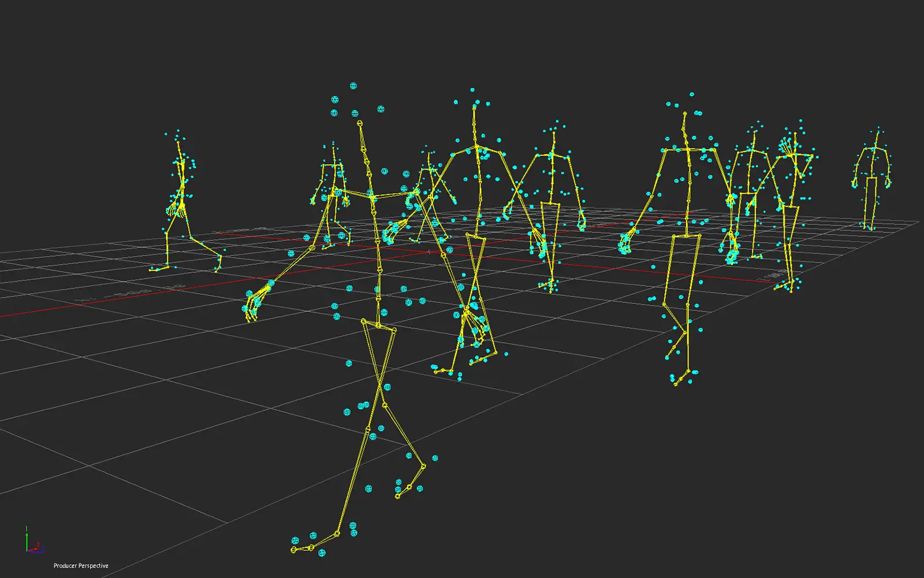Select the head joint of the large foreground skeleton

tap(360, 124)
